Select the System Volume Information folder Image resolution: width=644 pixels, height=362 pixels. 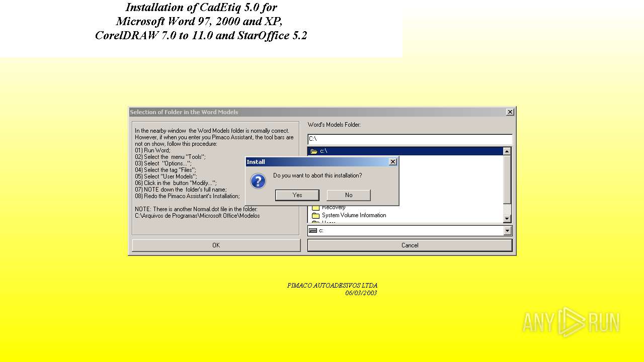coord(354,215)
